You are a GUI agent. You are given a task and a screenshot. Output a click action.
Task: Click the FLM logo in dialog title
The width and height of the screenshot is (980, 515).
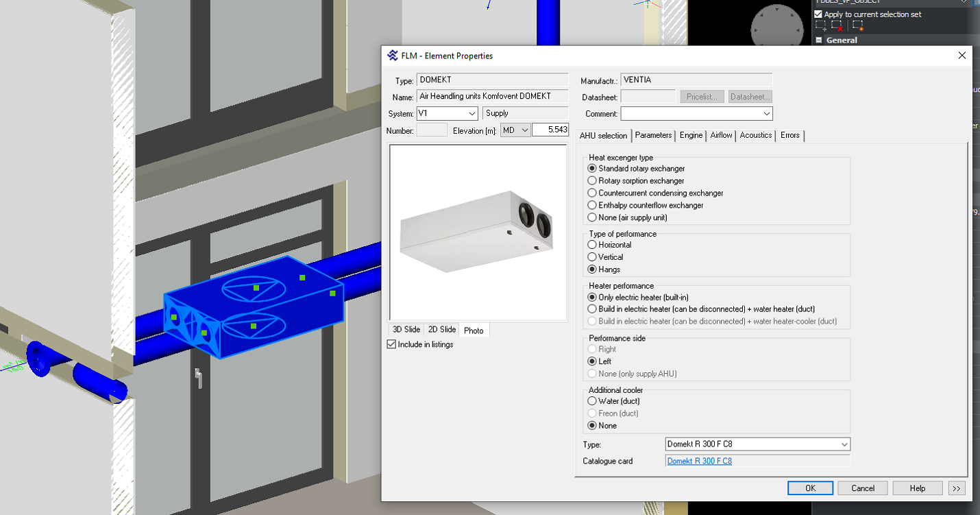pos(393,56)
